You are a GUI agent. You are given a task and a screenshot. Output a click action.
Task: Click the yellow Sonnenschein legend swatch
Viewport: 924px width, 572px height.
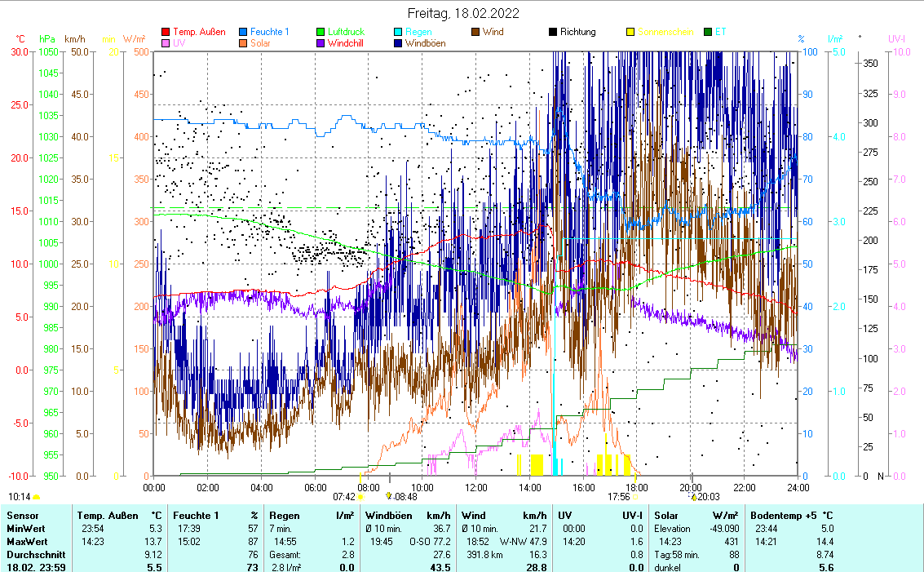[x=630, y=33]
